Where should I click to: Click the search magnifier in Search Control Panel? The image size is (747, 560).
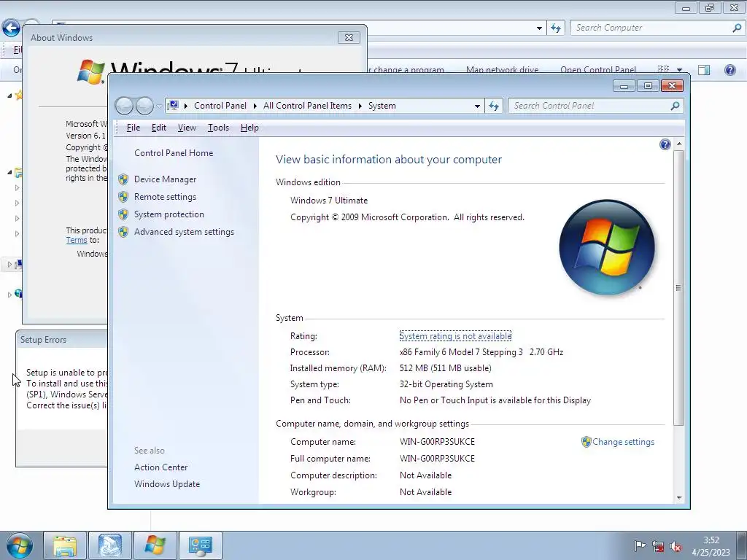coord(675,106)
